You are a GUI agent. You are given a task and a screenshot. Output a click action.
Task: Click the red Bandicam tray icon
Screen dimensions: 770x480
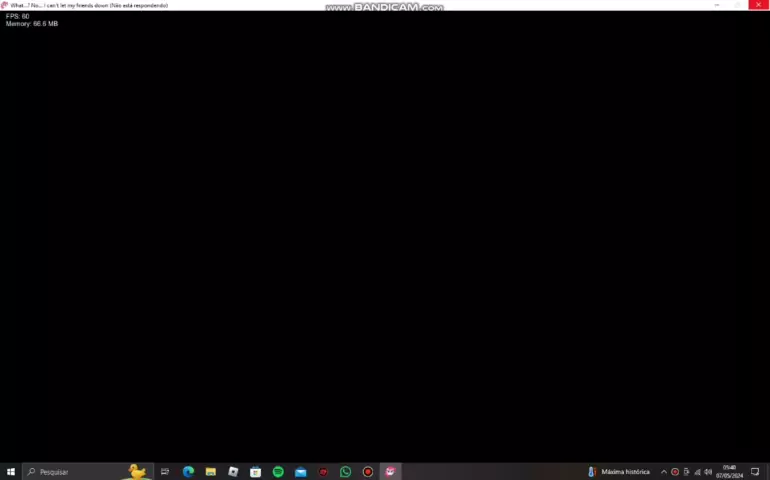(x=675, y=472)
